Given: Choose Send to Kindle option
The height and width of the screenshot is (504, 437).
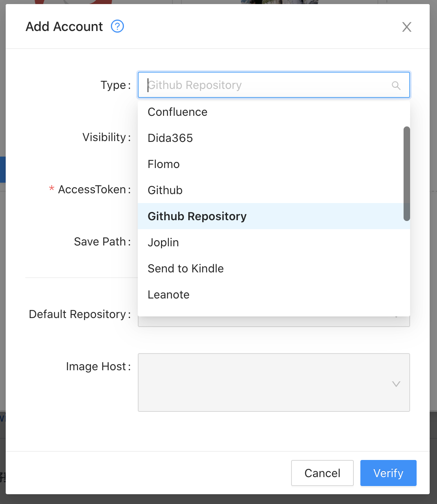Looking at the screenshot, I should tap(185, 268).
